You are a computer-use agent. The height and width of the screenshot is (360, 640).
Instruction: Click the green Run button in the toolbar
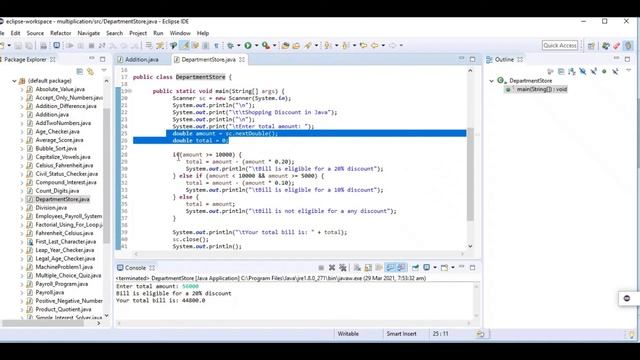[x=248, y=45]
